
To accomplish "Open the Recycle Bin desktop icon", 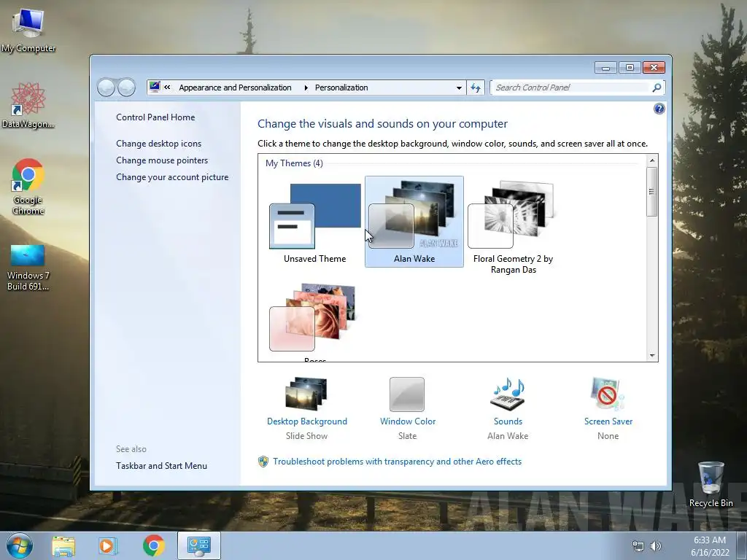I will pyautogui.click(x=711, y=484).
